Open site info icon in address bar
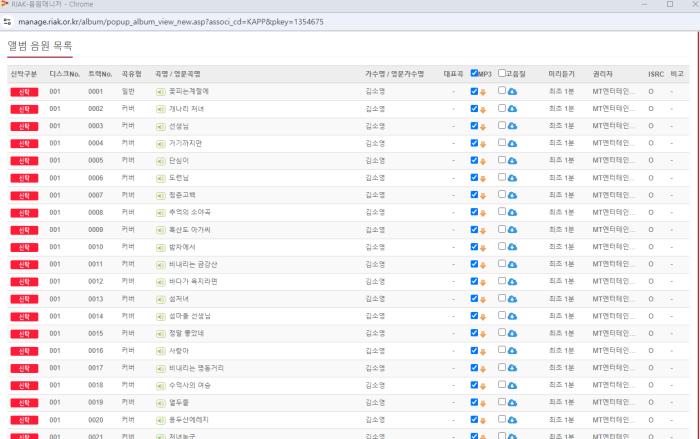700x439 pixels. [7, 21]
